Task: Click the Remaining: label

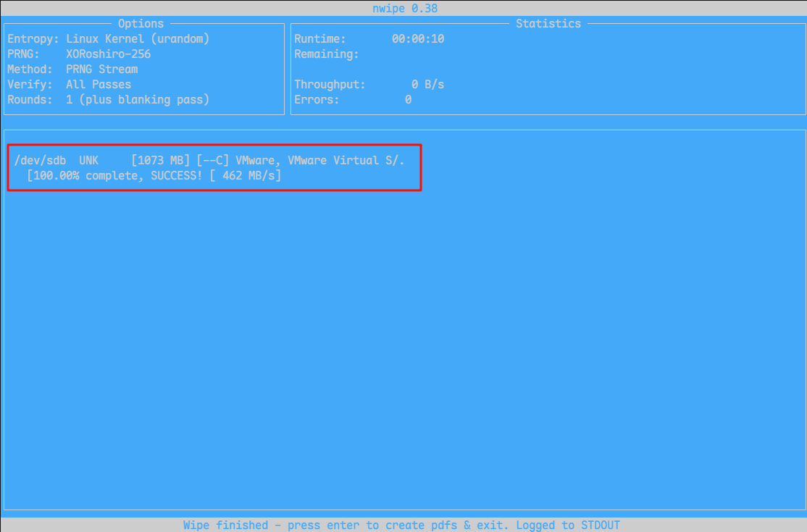Action: pos(326,54)
